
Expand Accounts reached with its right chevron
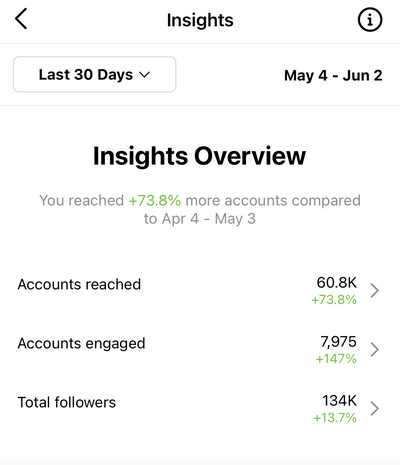tap(375, 290)
